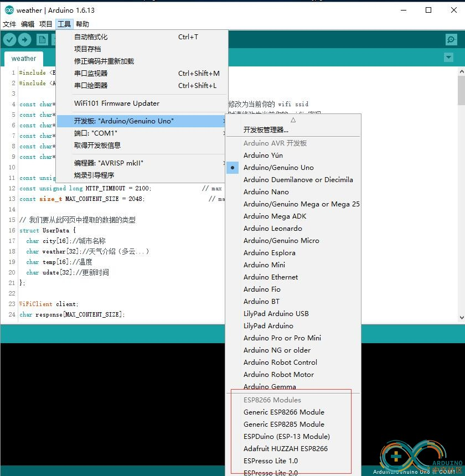Select Arduino Mega ADK board

pos(293,216)
